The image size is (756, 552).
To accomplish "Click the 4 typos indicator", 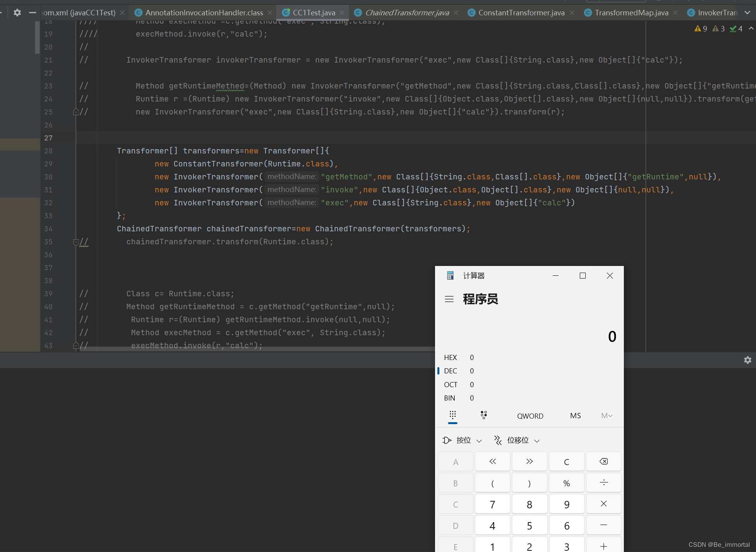I will 736,29.
